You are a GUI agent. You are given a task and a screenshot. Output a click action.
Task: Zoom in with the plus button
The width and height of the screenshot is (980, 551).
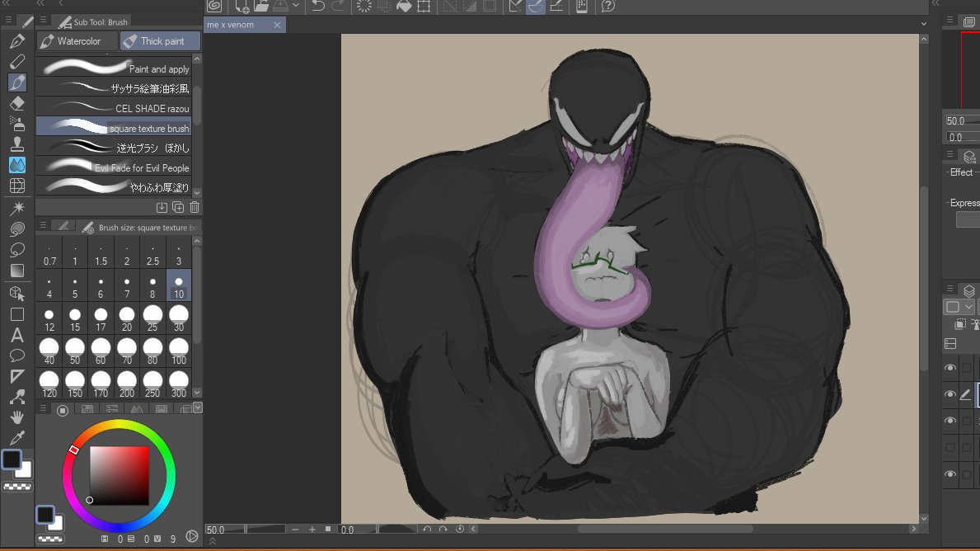click(x=312, y=529)
